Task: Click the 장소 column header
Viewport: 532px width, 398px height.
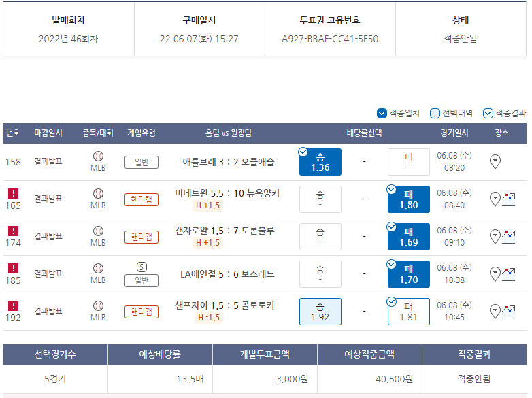Action: [501, 133]
